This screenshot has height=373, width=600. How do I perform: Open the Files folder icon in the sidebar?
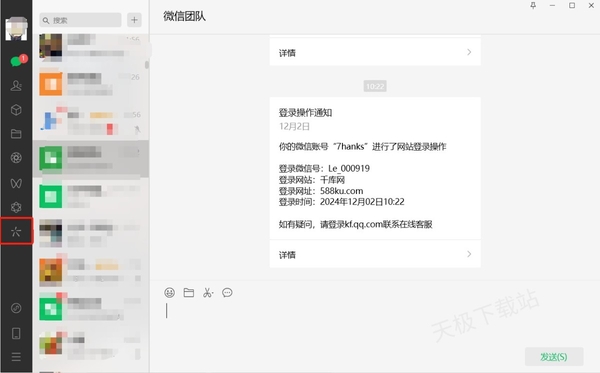(16, 134)
